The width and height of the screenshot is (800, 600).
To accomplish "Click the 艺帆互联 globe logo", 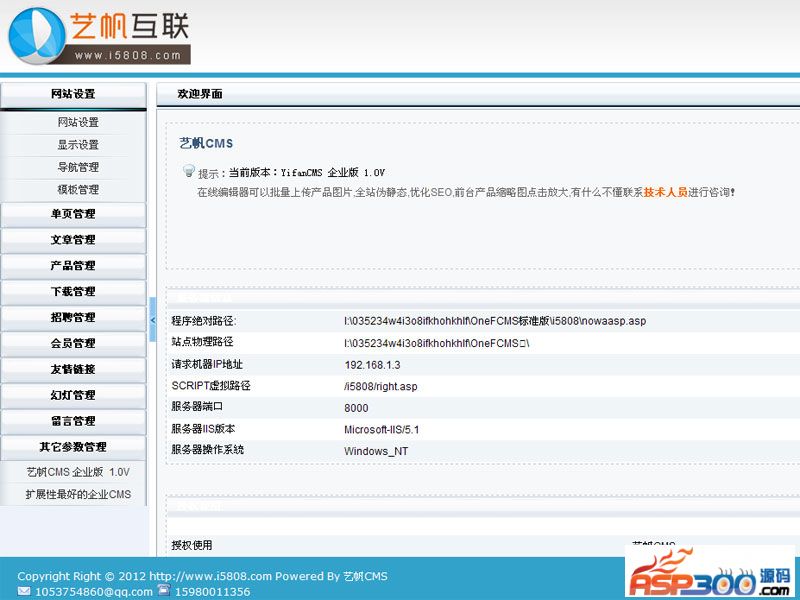I will pos(37,36).
